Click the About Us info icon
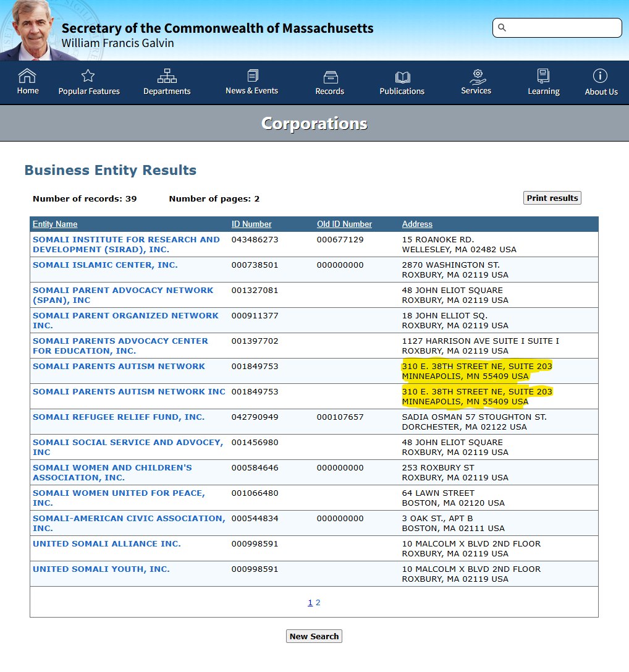The image size is (629, 672). point(600,76)
